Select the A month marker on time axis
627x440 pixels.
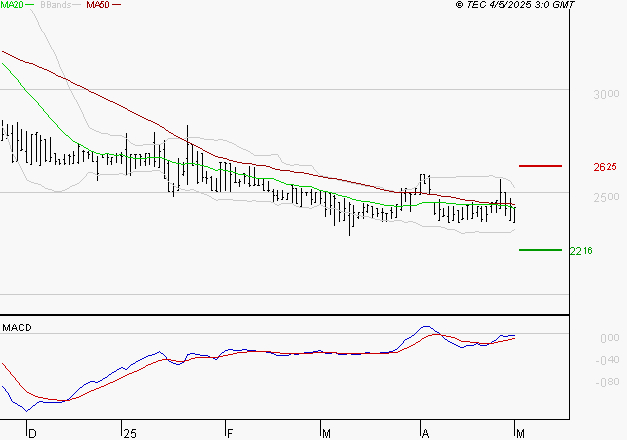coord(424,433)
